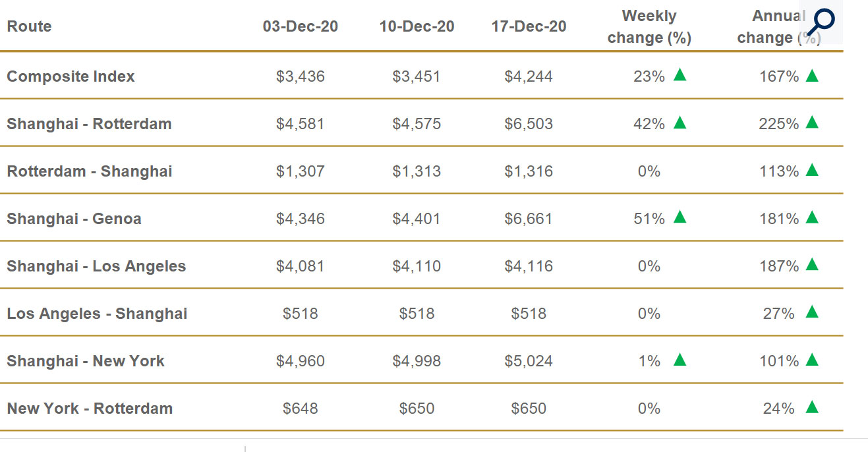
Task: Click the Weekly change (%) header
Action: [x=649, y=26]
